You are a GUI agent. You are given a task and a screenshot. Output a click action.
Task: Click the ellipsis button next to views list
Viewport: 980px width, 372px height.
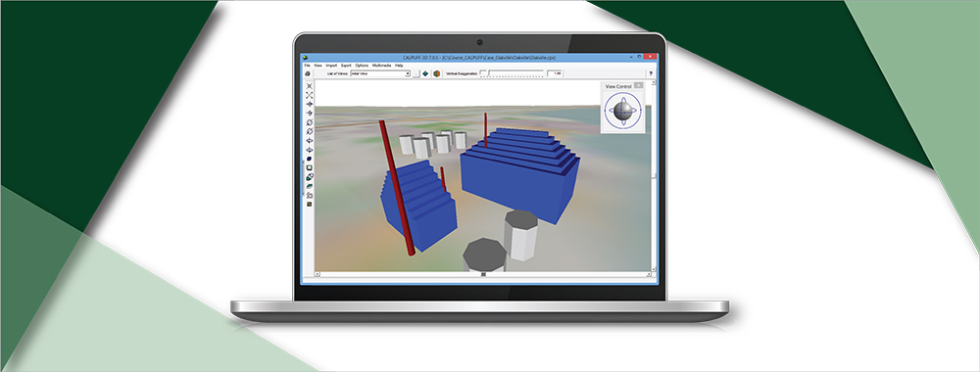(416, 74)
